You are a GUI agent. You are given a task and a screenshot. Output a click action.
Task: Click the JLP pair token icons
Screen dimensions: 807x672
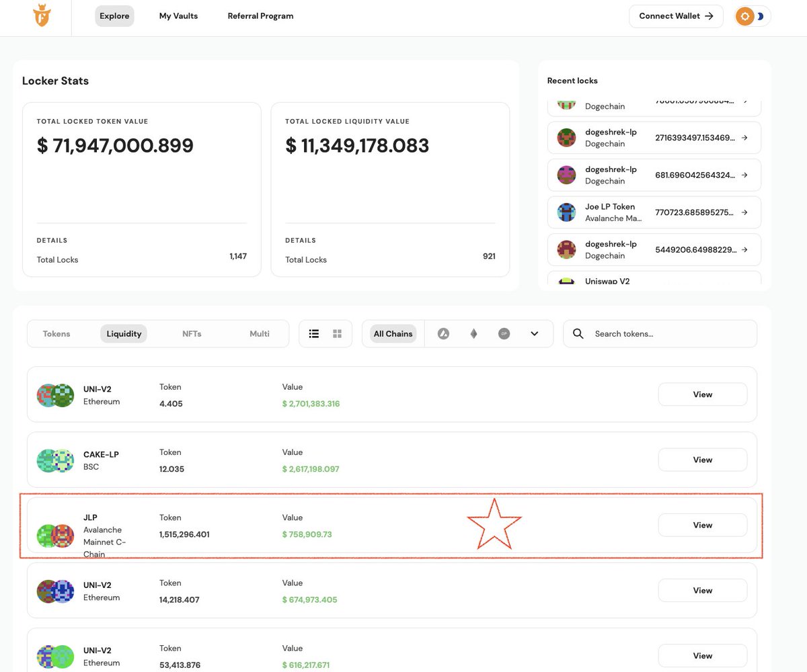(55, 536)
